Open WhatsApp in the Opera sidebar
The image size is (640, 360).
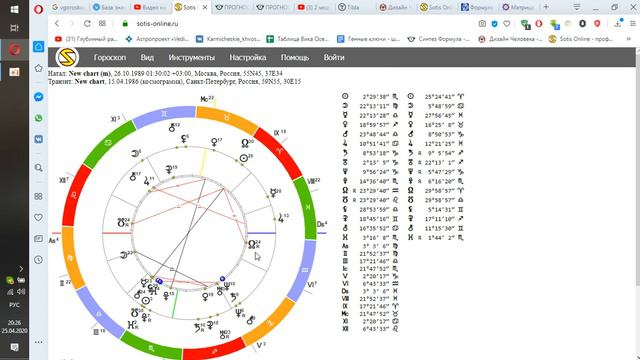pyautogui.click(x=38, y=118)
